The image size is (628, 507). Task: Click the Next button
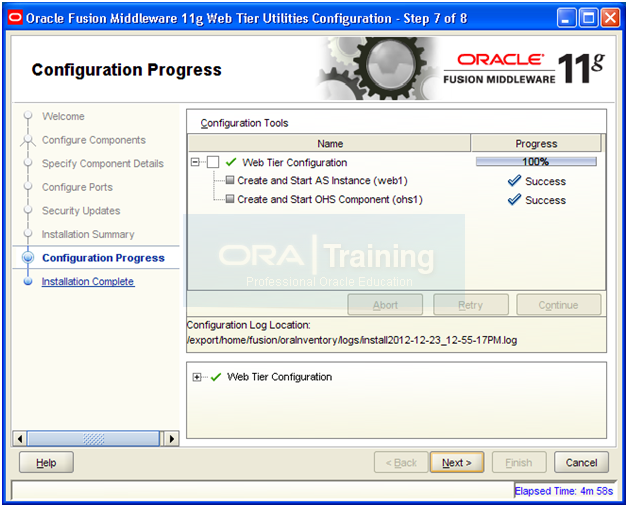tap(457, 463)
